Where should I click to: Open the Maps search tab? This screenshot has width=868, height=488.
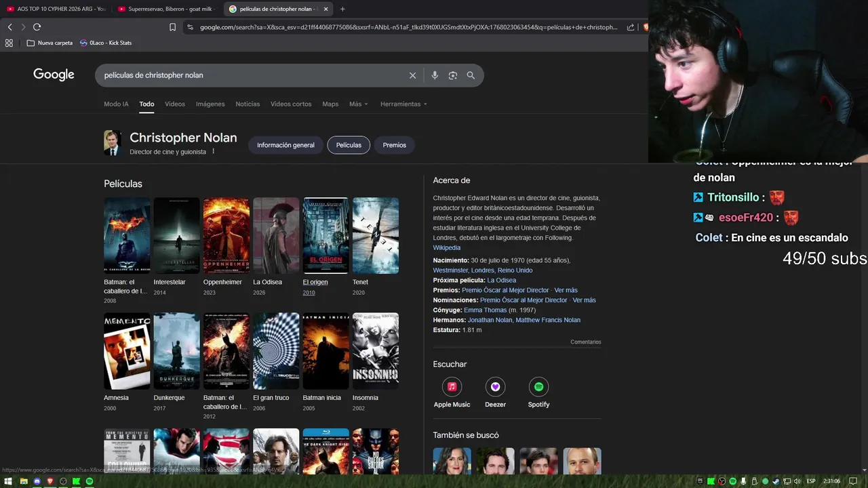tap(330, 104)
